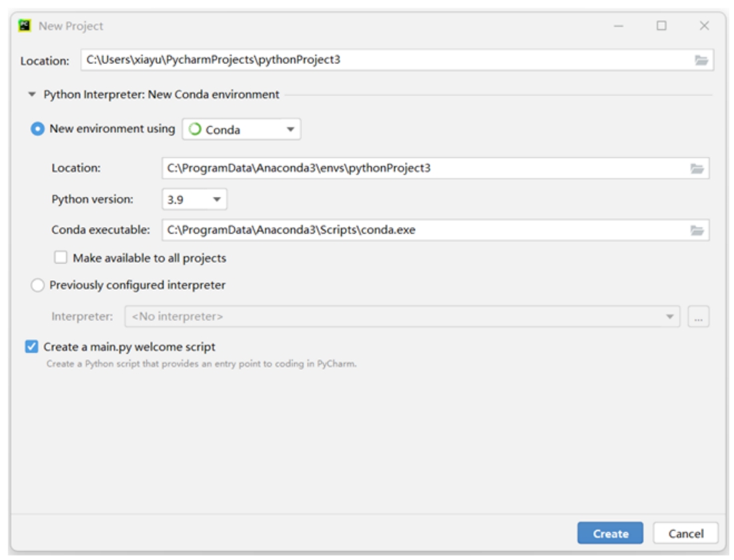
Task: Close the New Project dialog
Action: [704, 26]
